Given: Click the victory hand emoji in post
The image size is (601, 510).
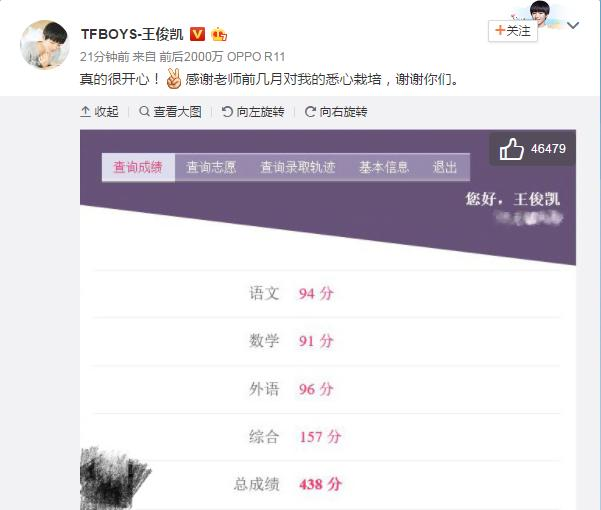Looking at the screenshot, I should [x=173, y=79].
